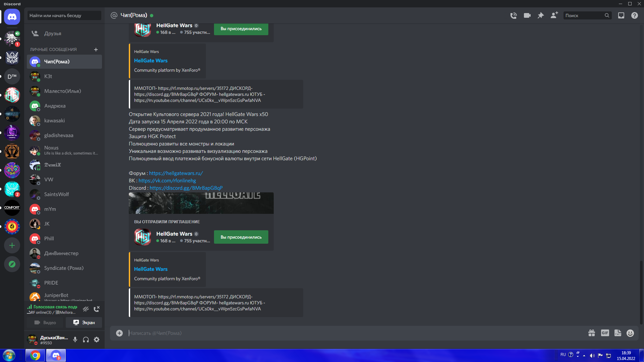Open chat with Noxus
Screen dimensions: 644x362
coord(64,150)
